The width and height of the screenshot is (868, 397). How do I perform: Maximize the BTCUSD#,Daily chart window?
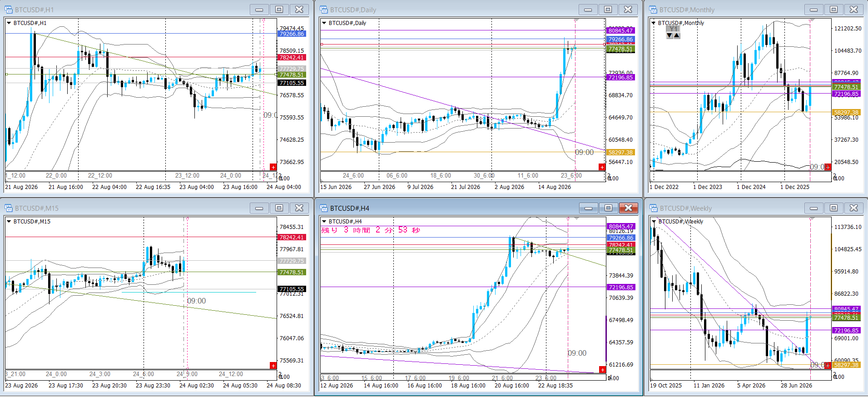[608, 10]
